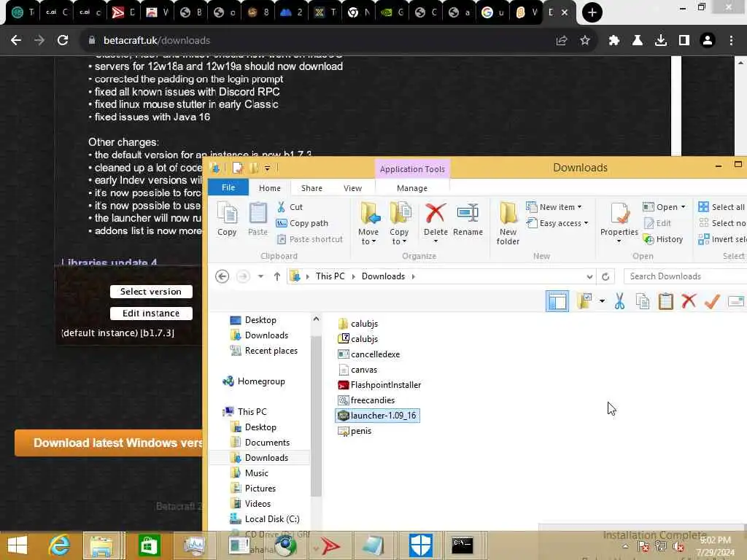Open the recent locations dropdown arrow
This screenshot has width=747, height=560.
tap(260, 276)
